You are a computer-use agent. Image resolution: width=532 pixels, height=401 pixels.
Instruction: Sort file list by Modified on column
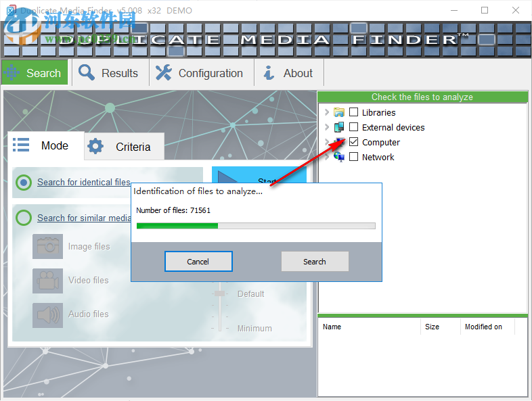(487, 327)
